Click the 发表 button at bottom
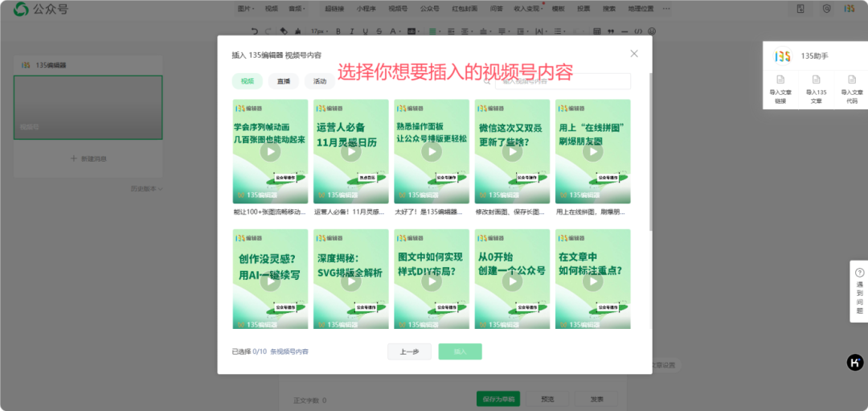Image resolution: width=868 pixels, height=411 pixels. [x=596, y=400]
